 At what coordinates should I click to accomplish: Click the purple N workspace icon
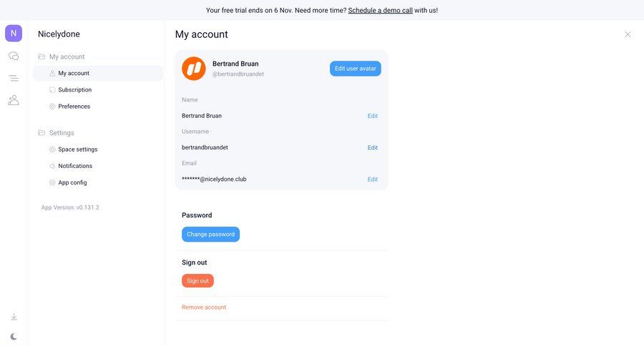click(14, 33)
